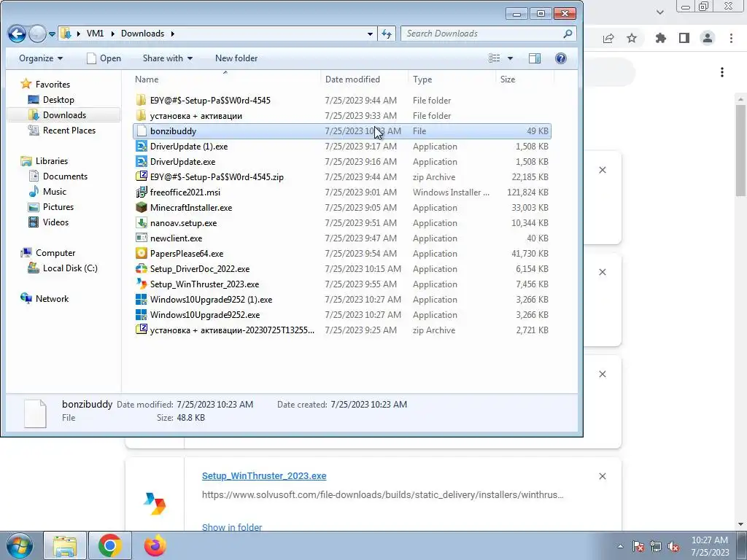Click the refresh button beside address bar

click(387, 34)
